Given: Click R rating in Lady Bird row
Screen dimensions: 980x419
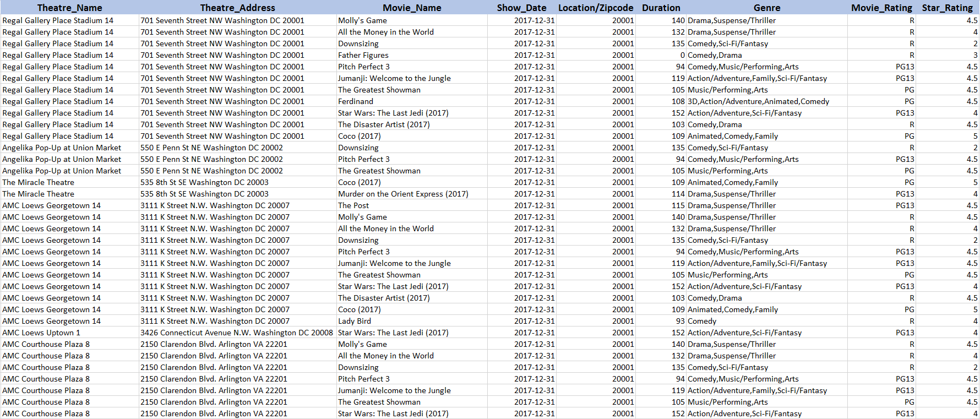Looking at the screenshot, I should coord(881,321).
